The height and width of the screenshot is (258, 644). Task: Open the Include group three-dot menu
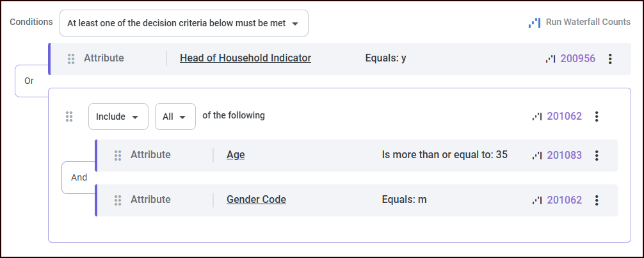(597, 117)
